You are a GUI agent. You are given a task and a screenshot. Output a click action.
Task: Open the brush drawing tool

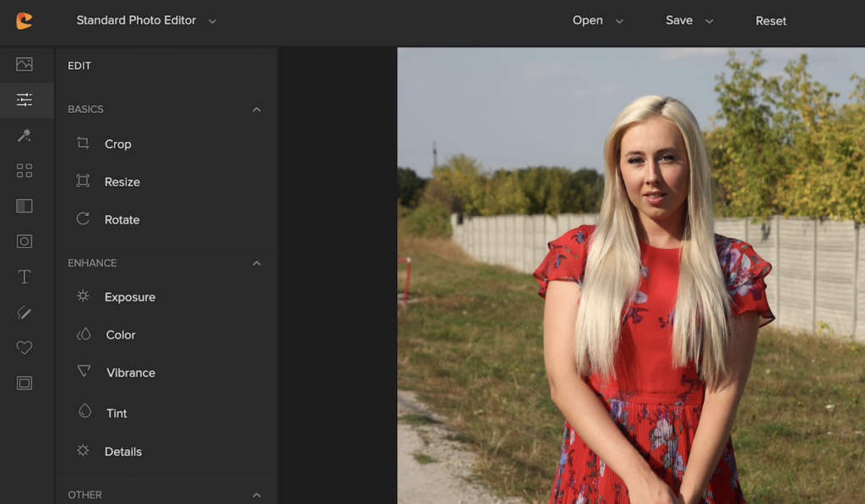click(24, 312)
